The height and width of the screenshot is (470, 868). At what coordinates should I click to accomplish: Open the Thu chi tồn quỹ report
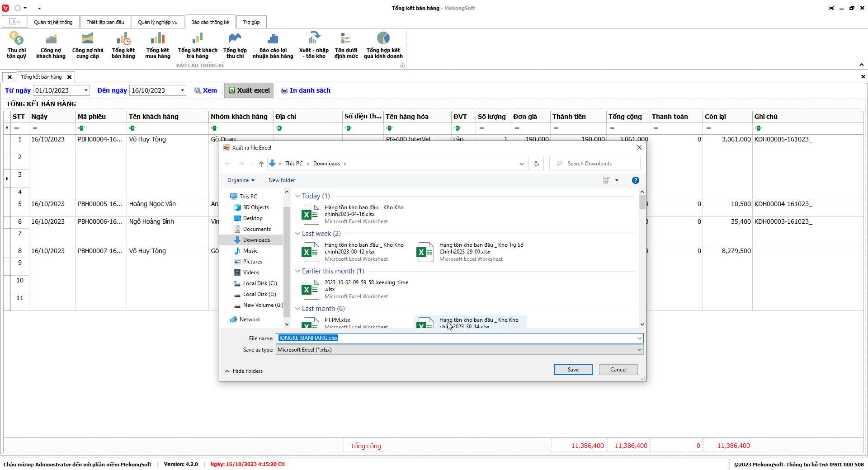[16, 45]
